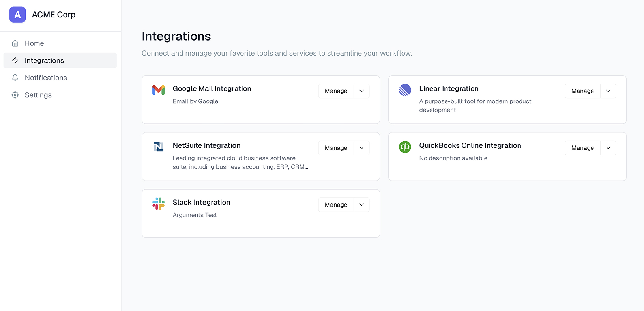This screenshot has height=311, width=644.
Task: Open Settings from the sidebar
Action: (x=38, y=95)
